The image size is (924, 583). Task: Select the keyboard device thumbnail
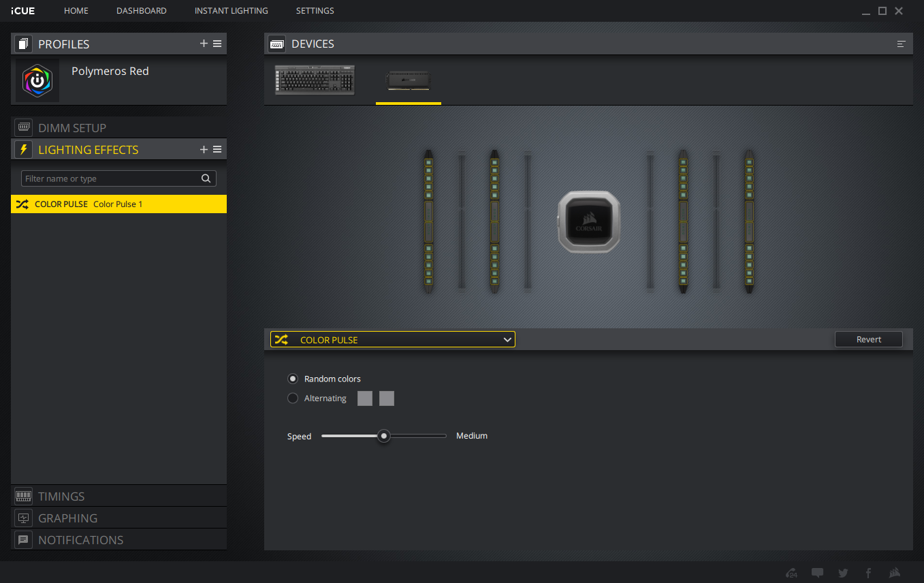pyautogui.click(x=315, y=80)
